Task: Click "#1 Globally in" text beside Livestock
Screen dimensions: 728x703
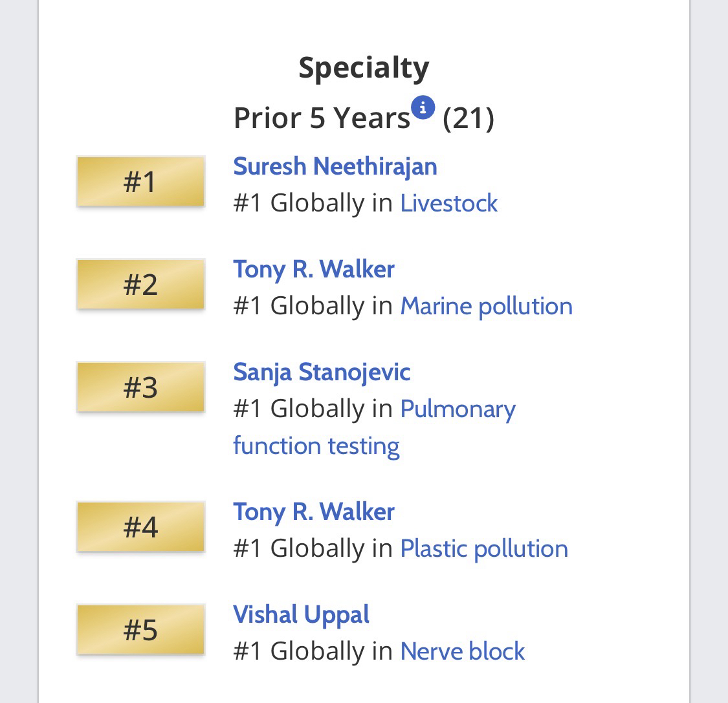Action: coord(313,203)
